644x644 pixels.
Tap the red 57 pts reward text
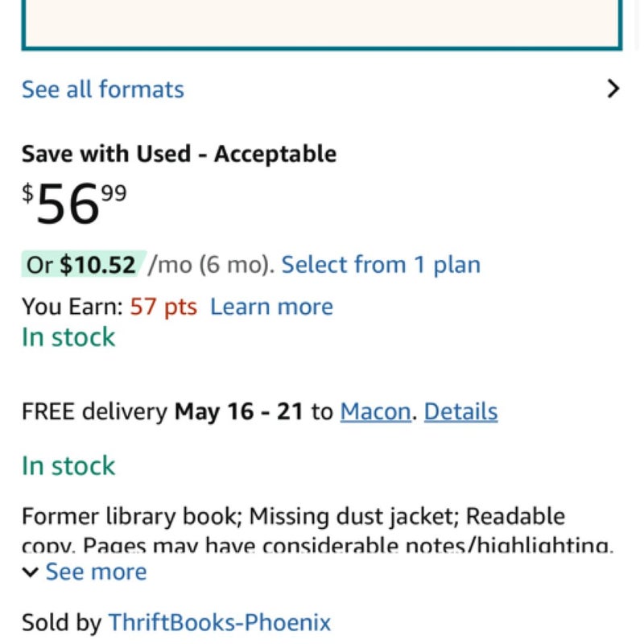pyautogui.click(x=163, y=307)
